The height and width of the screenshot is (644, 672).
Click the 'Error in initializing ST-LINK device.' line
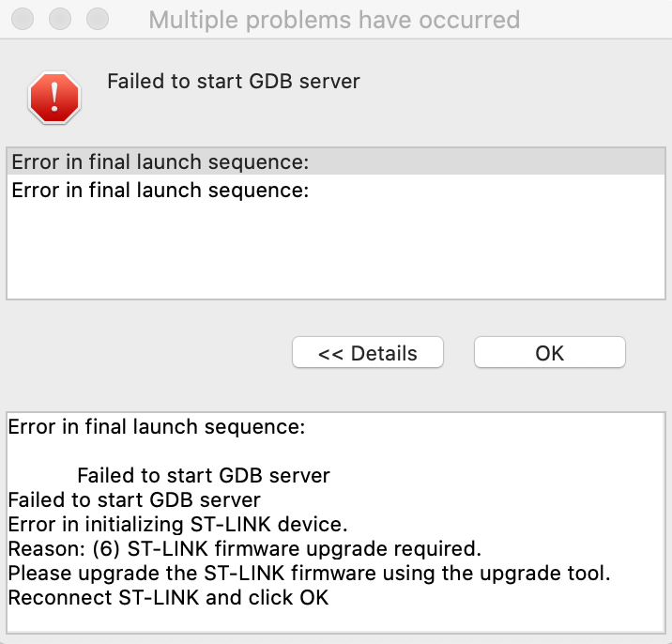[x=177, y=525]
